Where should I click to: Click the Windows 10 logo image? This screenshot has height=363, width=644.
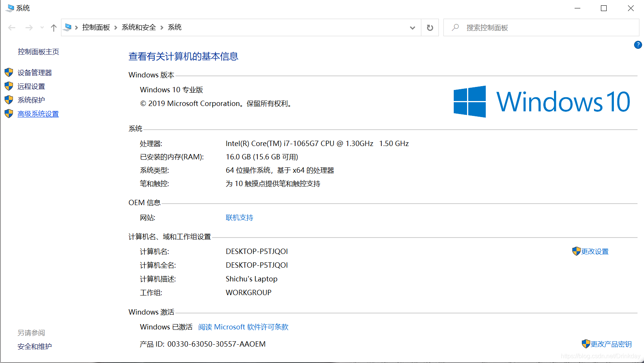(542, 101)
